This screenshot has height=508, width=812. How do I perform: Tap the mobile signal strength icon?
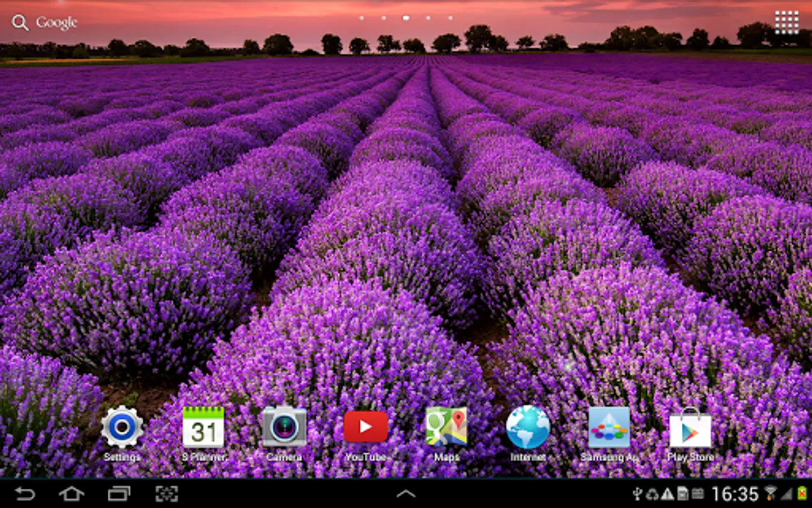point(787,494)
